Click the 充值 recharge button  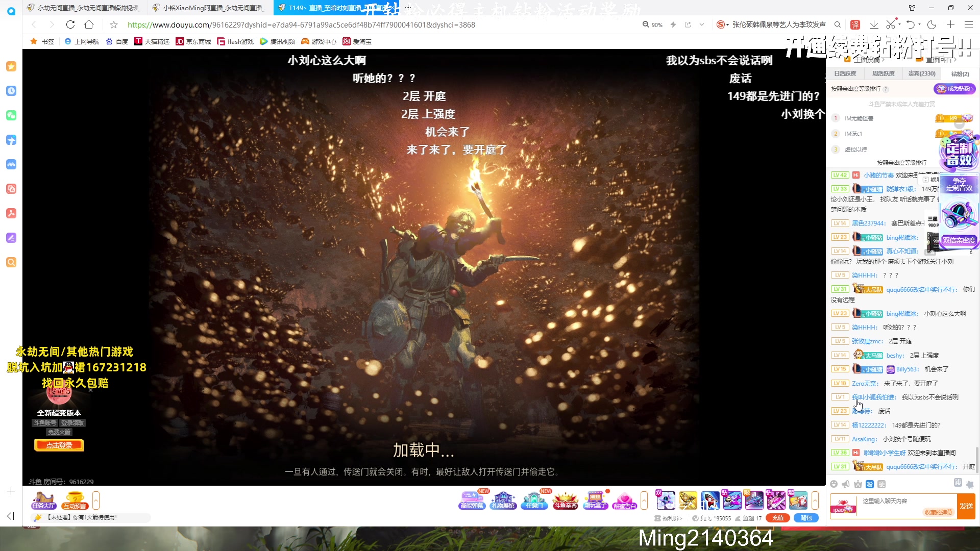[778, 518]
